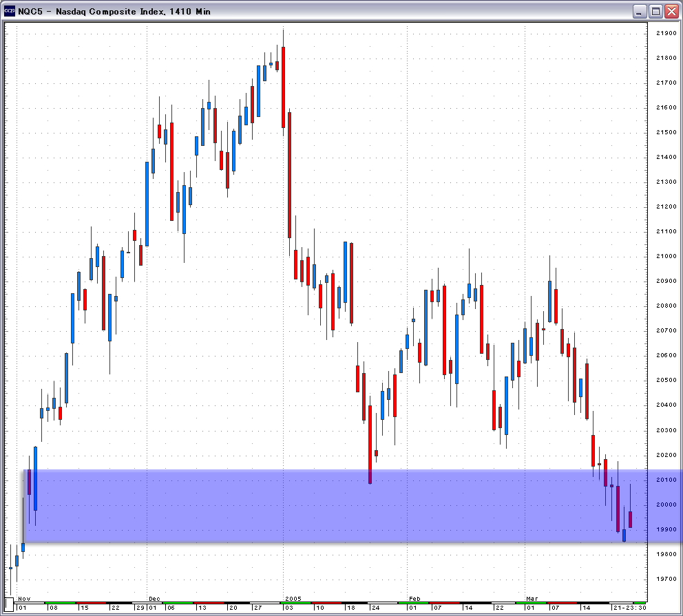Screen dimensions: 683x616
Task: Click the 'Dec' month label on time axis
Action: point(154,599)
